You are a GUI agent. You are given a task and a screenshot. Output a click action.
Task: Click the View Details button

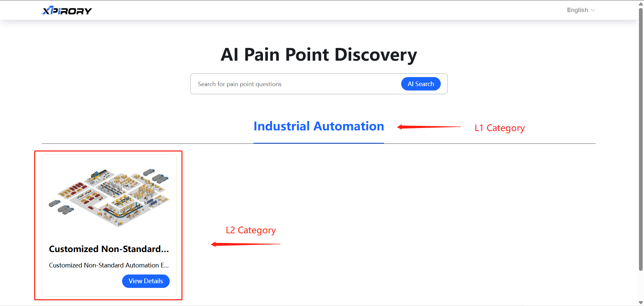click(x=146, y=281)
